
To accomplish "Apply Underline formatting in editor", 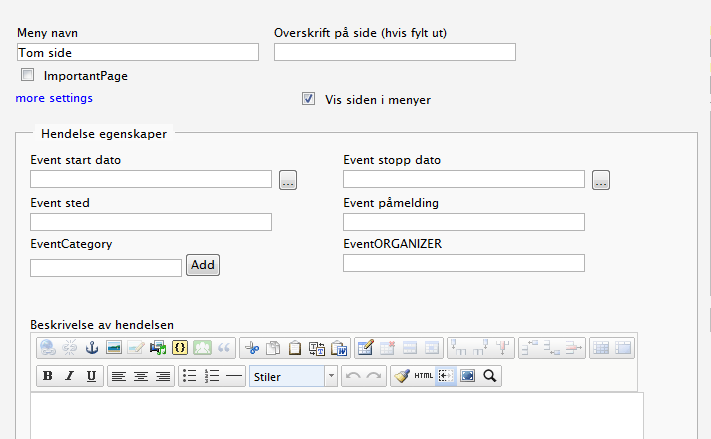I will point(91,377).
